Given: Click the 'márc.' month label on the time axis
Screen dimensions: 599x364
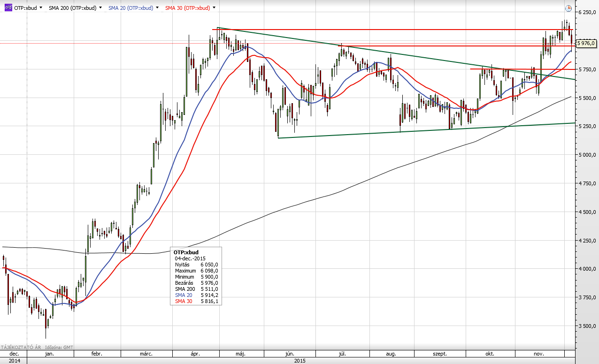Looking at the screenshot, I should click(146, 354).
